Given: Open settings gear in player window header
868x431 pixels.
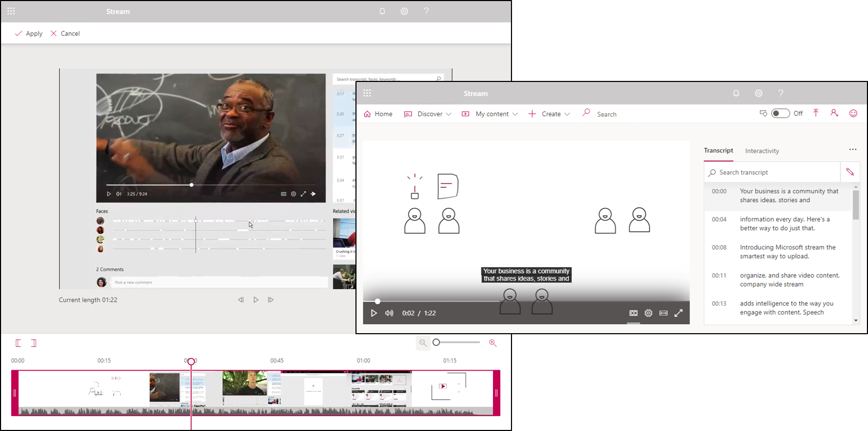Looking at the screenshot, I should (759, 93).
